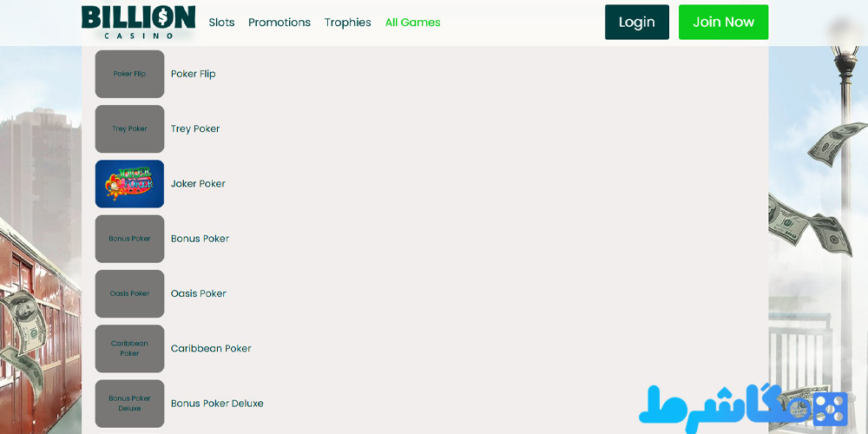Screen dimensions: 868x434
Task: Click the Bonus Poker Deluxe title text
Action: (x=217, y=403)
